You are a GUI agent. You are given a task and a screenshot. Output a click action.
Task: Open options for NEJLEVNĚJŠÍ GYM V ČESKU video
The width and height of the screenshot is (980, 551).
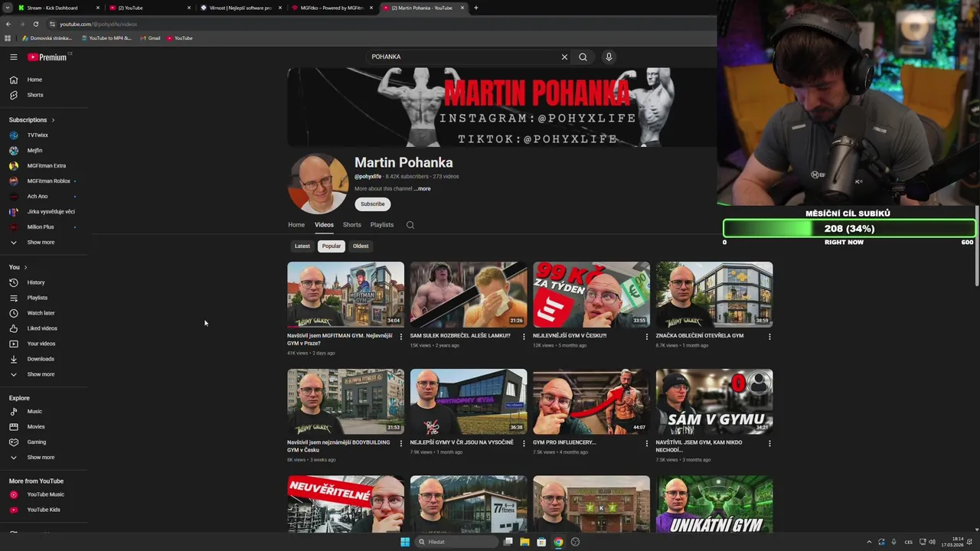click(646, 337)
